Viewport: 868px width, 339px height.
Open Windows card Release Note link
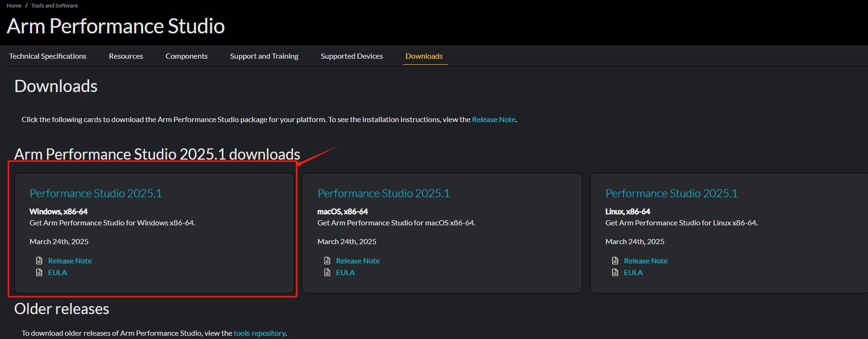coord(70,261)
